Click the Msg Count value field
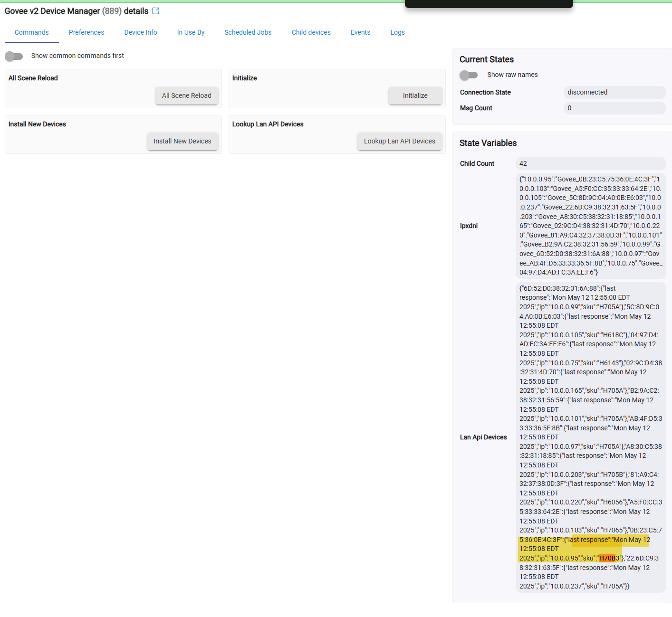Viewport: 672px width, 617px height. [614, 108]
